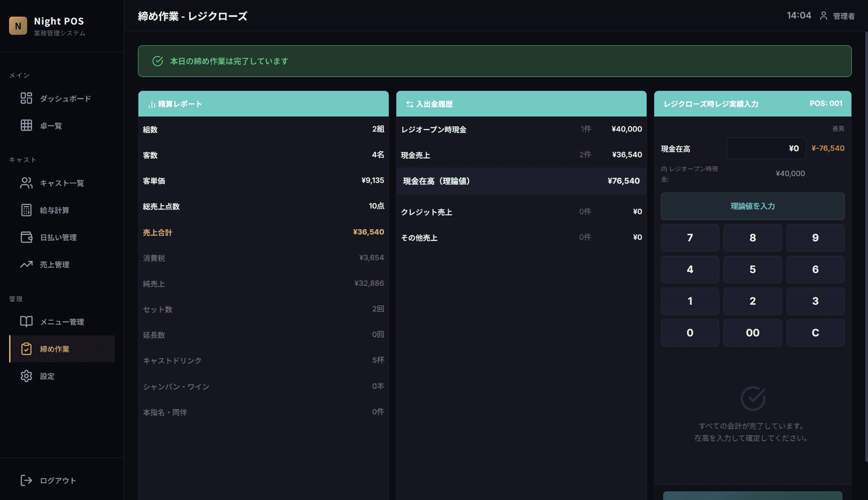Click the キャストドリンク 5杯 row
The image size is (868, 500).
[x=263, y=361]
